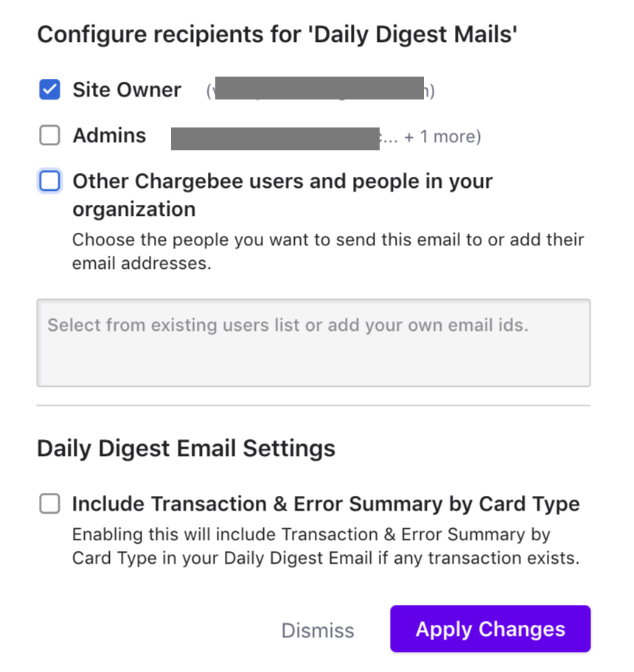Click the 'Configure recipients' dialog heading

pyautogui.click(x=276, y=34)
